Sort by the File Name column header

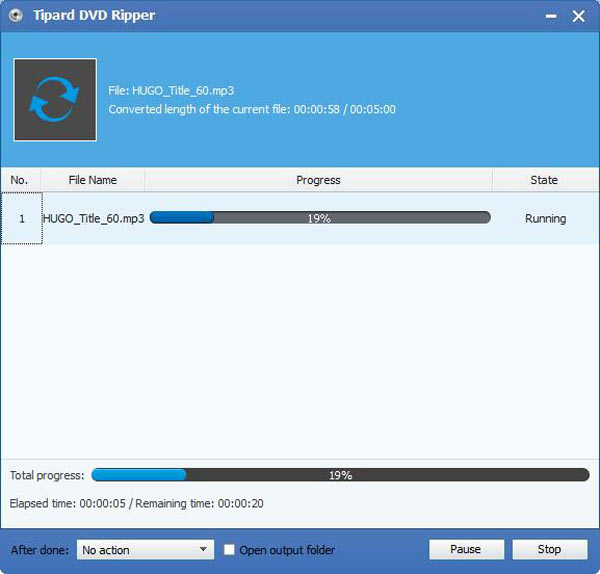pos(93,180)
